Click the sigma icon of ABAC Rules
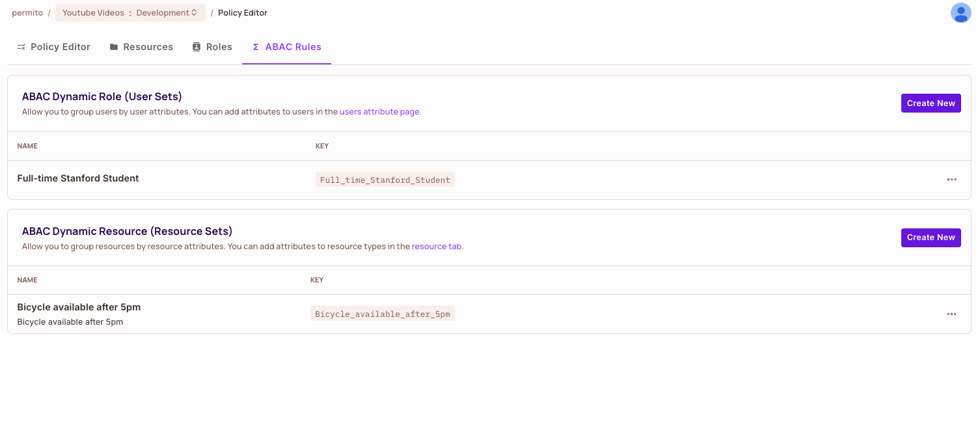 [256, 47]
